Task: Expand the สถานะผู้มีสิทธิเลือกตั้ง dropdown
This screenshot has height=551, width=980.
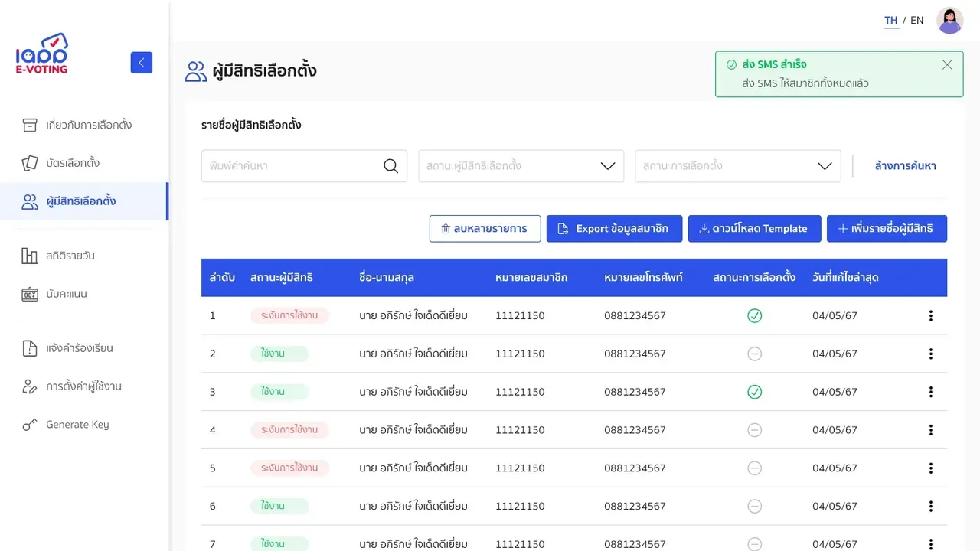Action: tap(521, 166)
